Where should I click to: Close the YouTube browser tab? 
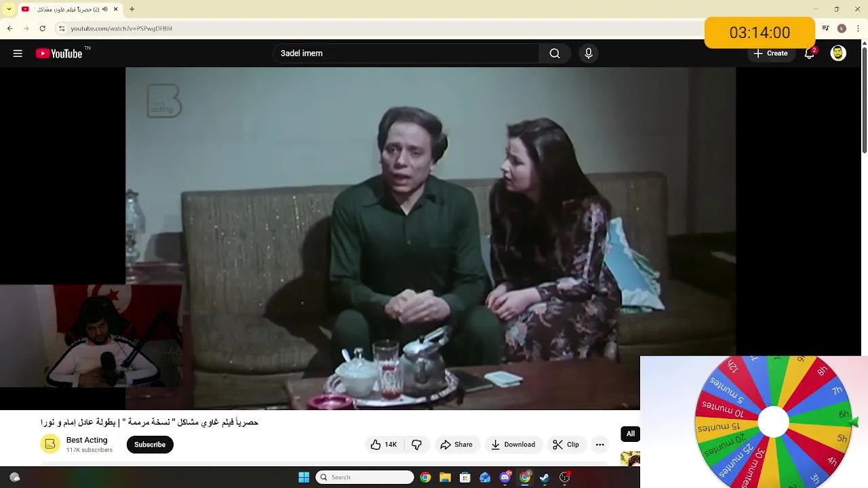115,9
